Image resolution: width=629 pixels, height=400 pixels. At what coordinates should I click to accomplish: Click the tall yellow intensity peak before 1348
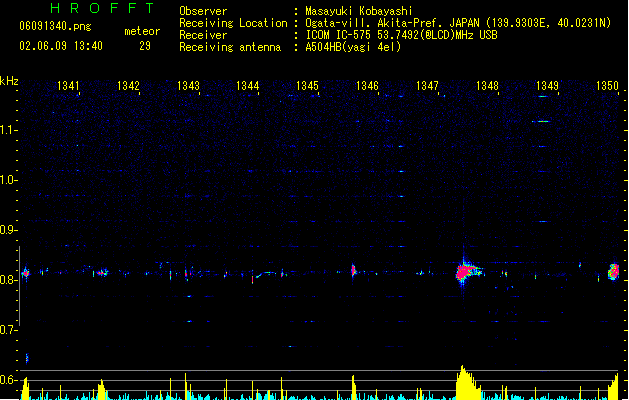[467, 382]
